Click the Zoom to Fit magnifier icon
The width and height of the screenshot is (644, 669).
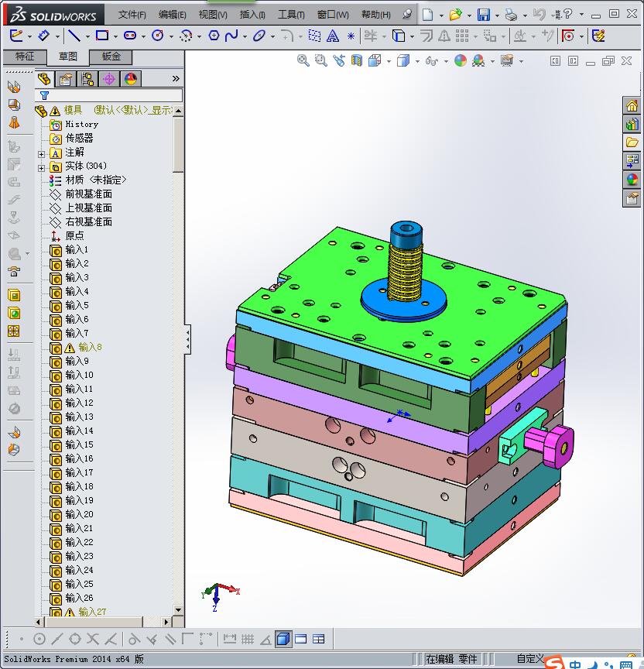[303, 60]
